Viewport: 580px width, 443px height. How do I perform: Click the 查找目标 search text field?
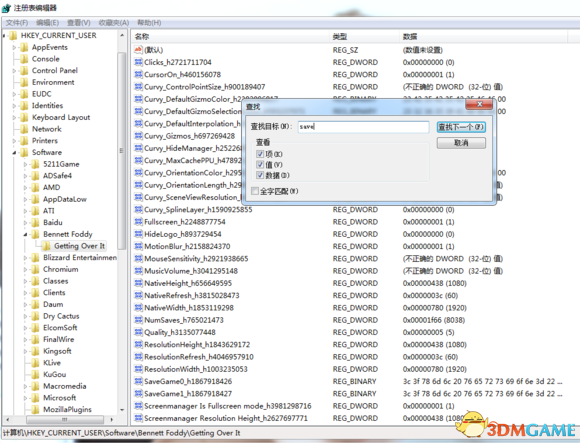click(363, 127)
